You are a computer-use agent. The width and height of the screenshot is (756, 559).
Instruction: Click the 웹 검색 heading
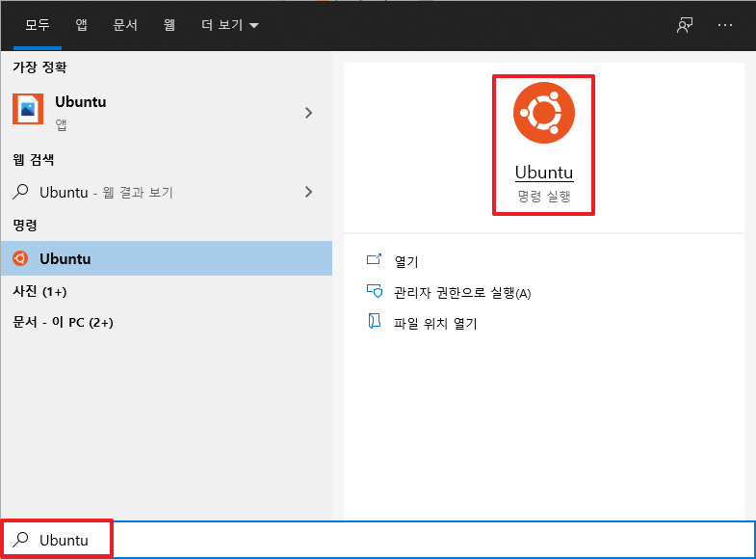[x=34, y=160]
